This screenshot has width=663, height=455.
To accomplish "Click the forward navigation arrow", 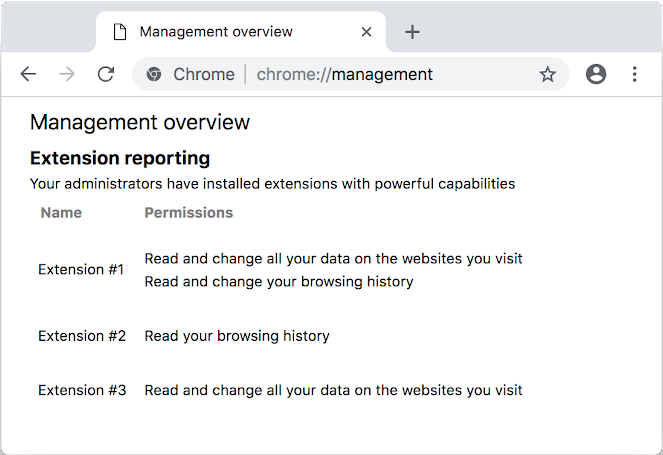I will pyautogui.click(x=67, y=74).
